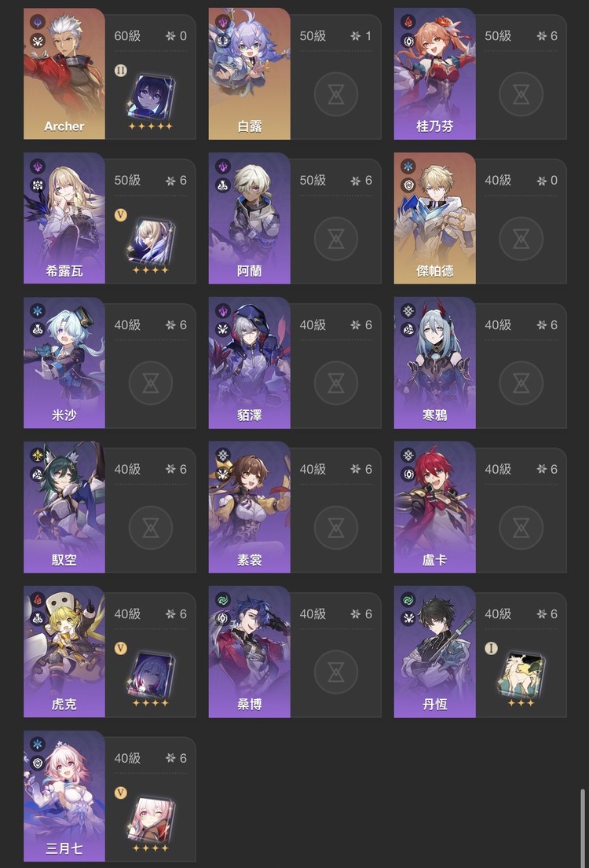Select the 貊澤 character portrait
Image resolution: width=589 pixels, height=868 pixels.
point(249,363)
